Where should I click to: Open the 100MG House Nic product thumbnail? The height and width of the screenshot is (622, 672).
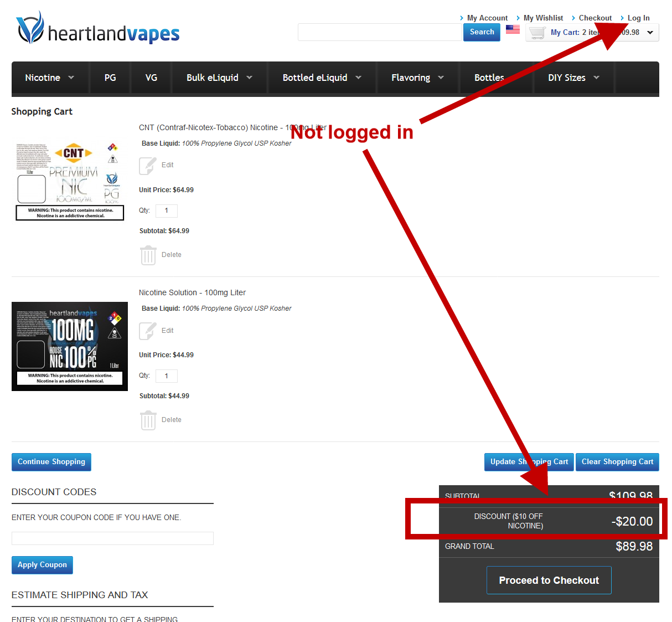[70, 347]
